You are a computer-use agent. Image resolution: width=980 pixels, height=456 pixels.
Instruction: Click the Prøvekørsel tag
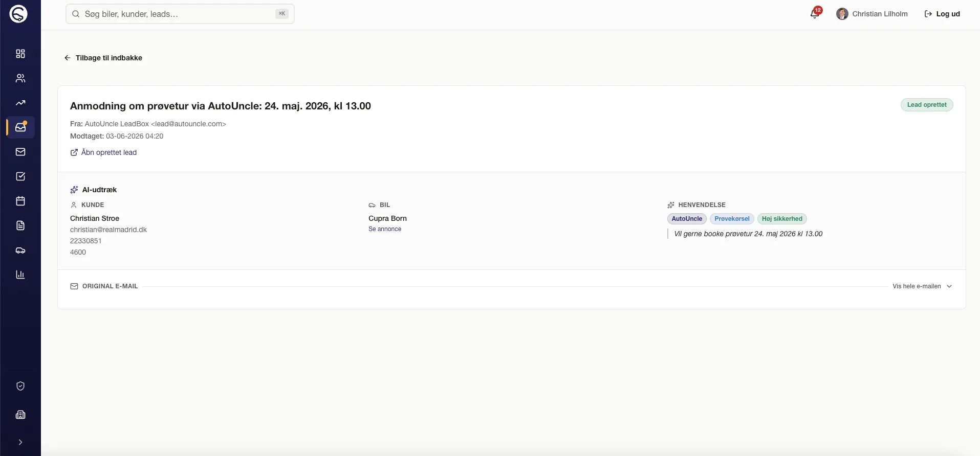(x=732, y=219)
